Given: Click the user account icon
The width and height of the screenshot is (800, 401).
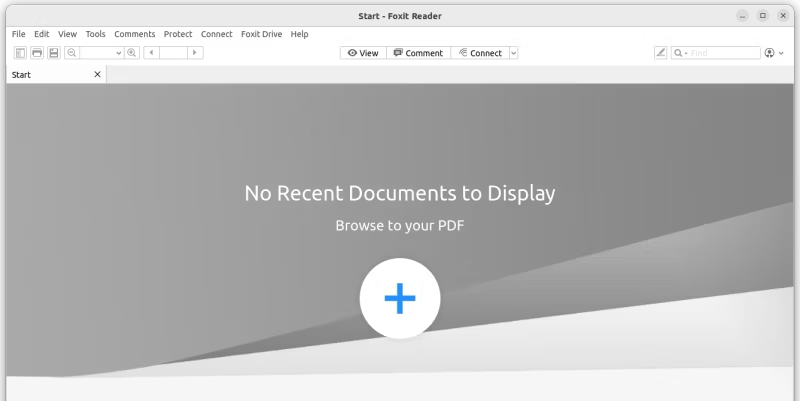Looking at the screenshot, I should point(769,53).
